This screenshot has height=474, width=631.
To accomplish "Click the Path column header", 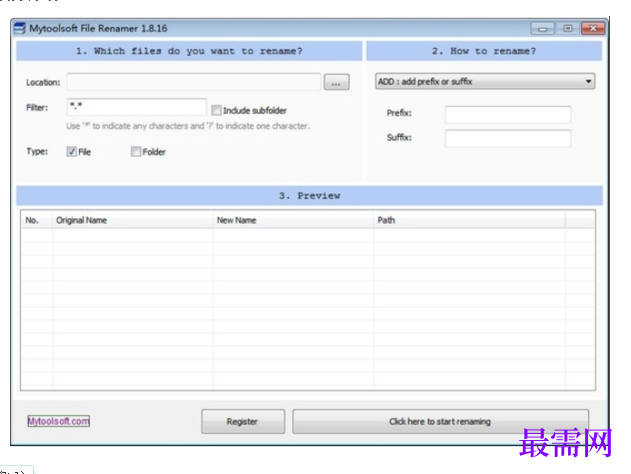I will click(x=469, y=221).
